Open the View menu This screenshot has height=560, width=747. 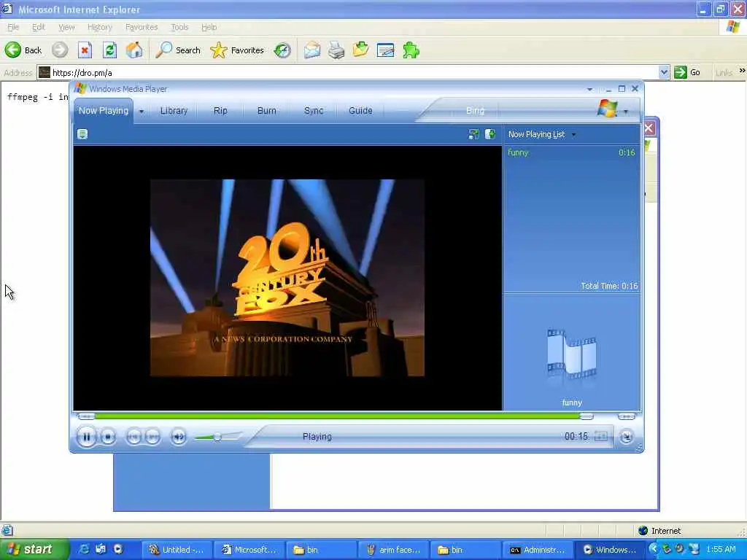pos(66,27)
